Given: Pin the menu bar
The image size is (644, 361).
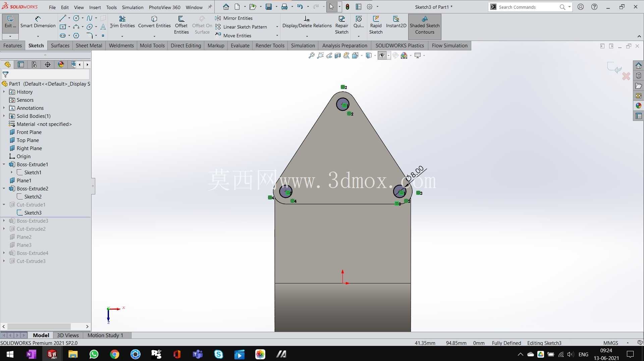Looking at the screenshot, I should pos(210,7).
